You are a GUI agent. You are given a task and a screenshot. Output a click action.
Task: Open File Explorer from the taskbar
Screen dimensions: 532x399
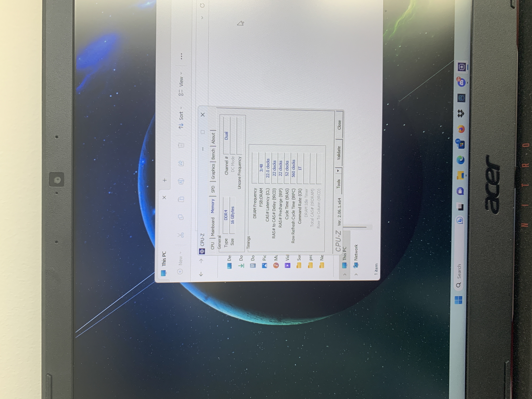[x=460, y=175]
